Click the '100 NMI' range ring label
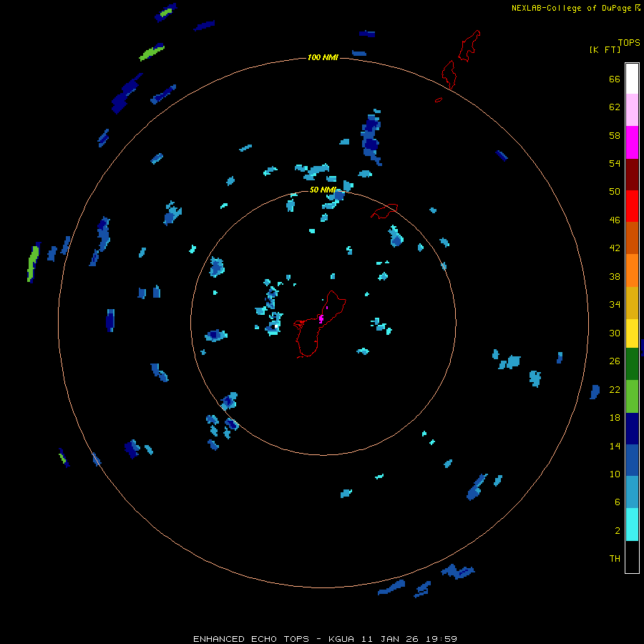 click(323, 57)
